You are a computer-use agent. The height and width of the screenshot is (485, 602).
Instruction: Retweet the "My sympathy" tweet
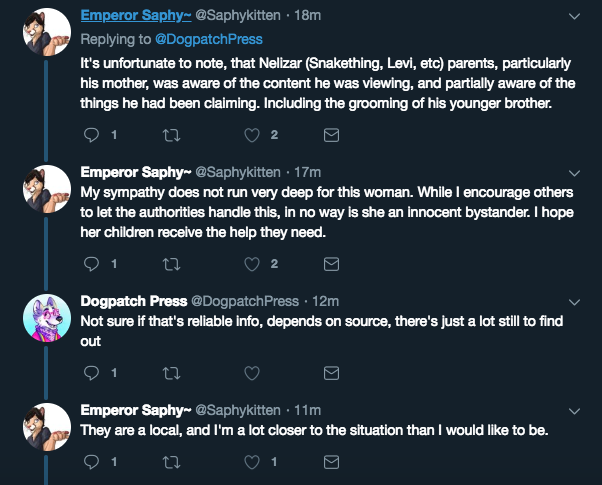click(171, 264)
